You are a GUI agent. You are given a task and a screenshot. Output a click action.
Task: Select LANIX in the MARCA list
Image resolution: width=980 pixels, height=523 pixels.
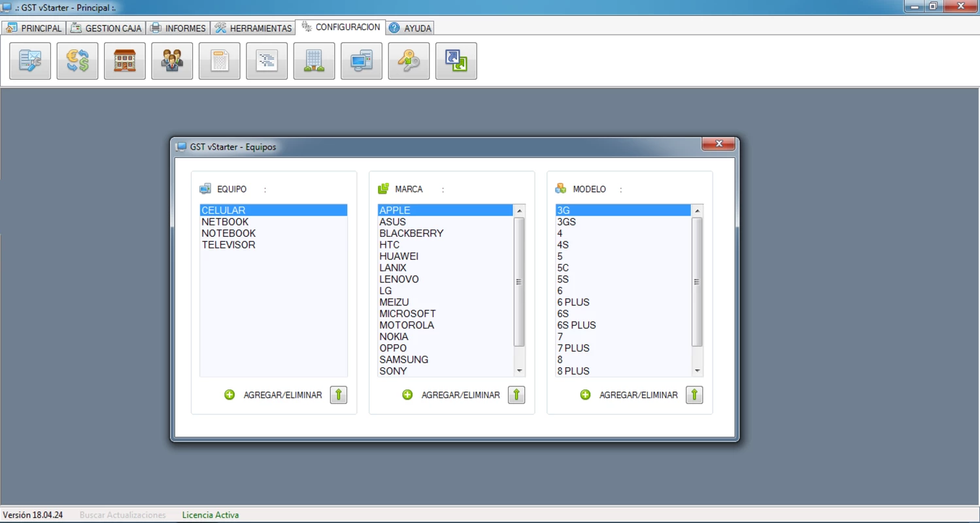click(x=446, y=268)
